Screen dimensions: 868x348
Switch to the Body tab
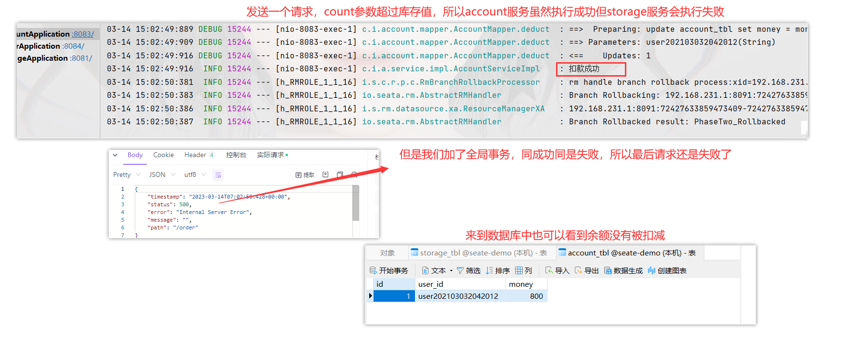coord(135,155)
